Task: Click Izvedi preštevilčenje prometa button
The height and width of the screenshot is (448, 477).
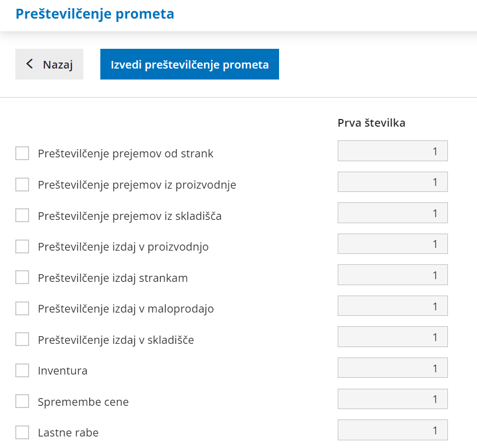Action: [x=190, y=64]
